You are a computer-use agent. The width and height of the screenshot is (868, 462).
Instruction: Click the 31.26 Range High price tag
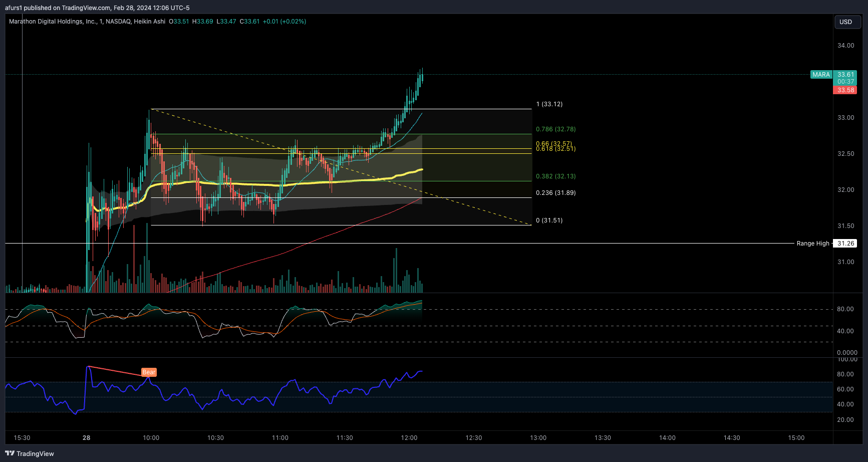click(x=845, y=244)
